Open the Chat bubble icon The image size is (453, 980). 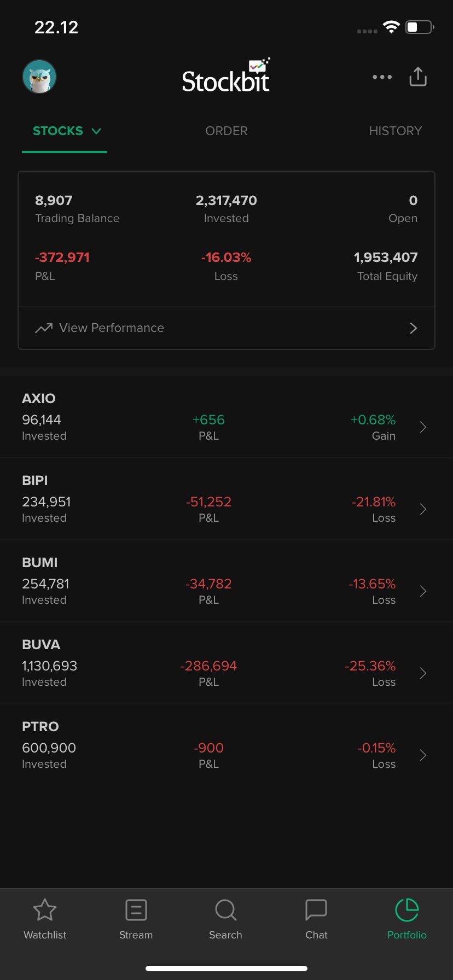point(316,911)
